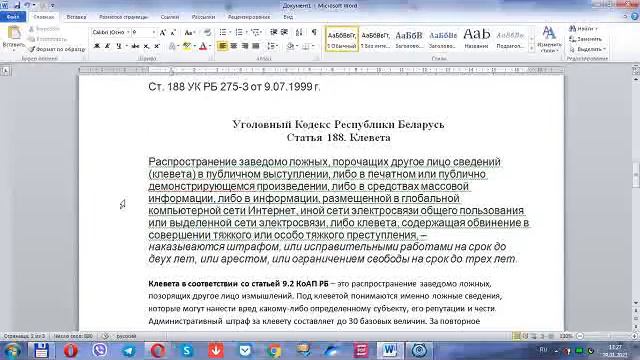
Task: Click the Shading paint bucket icon
Action: click(291, 46)
